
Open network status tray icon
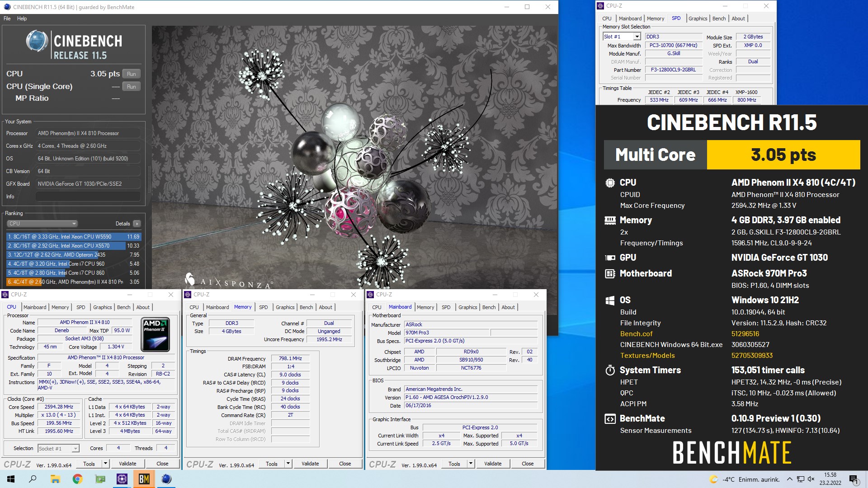(801, 479)
